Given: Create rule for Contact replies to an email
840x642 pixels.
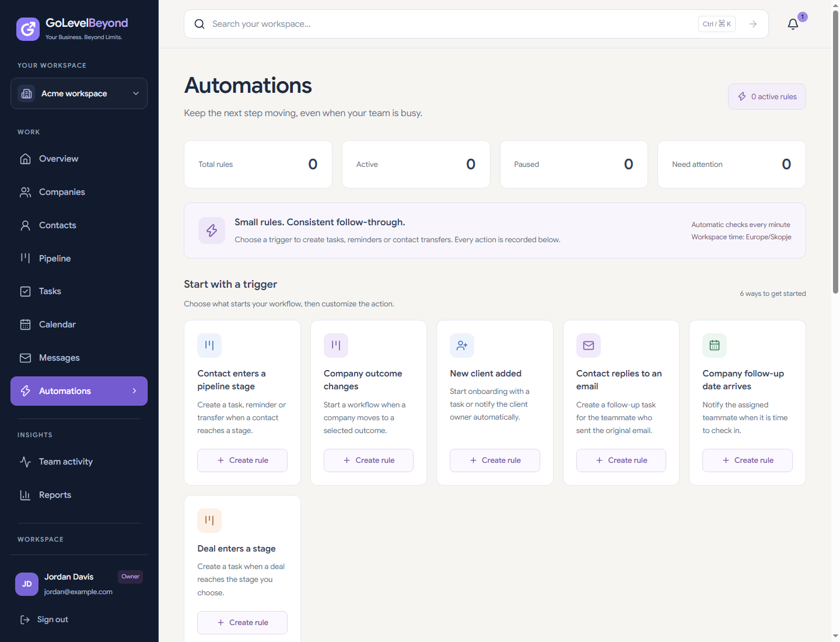Looking at the screenshot, I should click(x=621, y=460).
